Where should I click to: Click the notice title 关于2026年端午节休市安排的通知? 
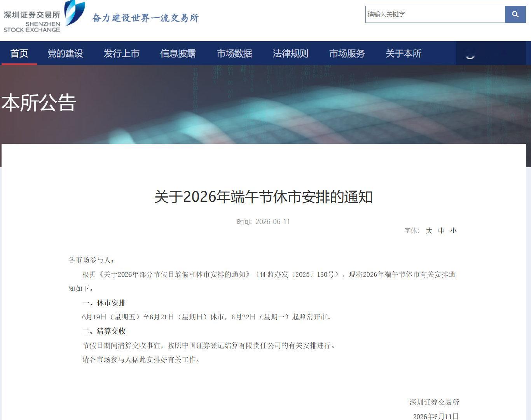tap(264, 197)
